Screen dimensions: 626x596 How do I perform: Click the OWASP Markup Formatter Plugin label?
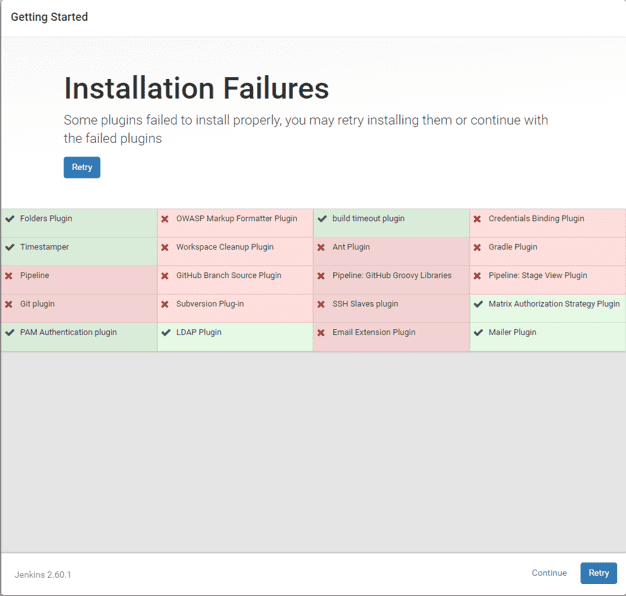(237, 218)
